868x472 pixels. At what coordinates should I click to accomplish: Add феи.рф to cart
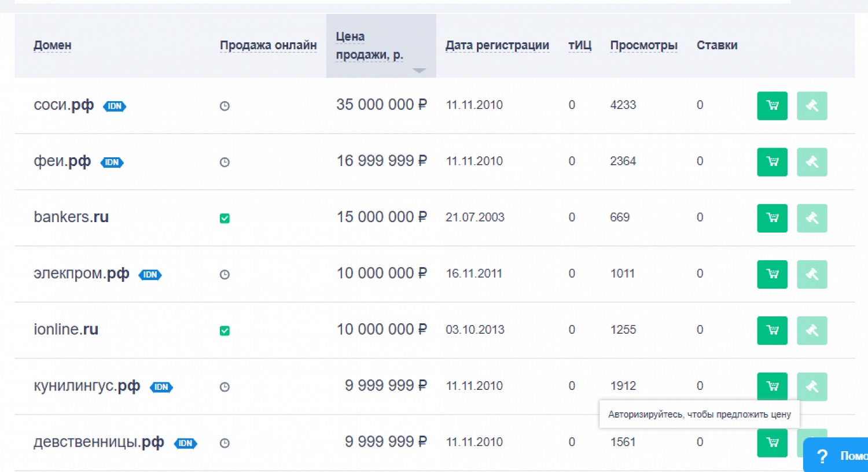click(x=772, y=162)
